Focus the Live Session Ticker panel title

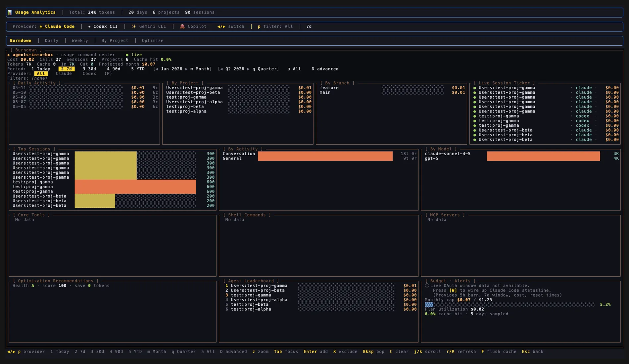point(504,83)
